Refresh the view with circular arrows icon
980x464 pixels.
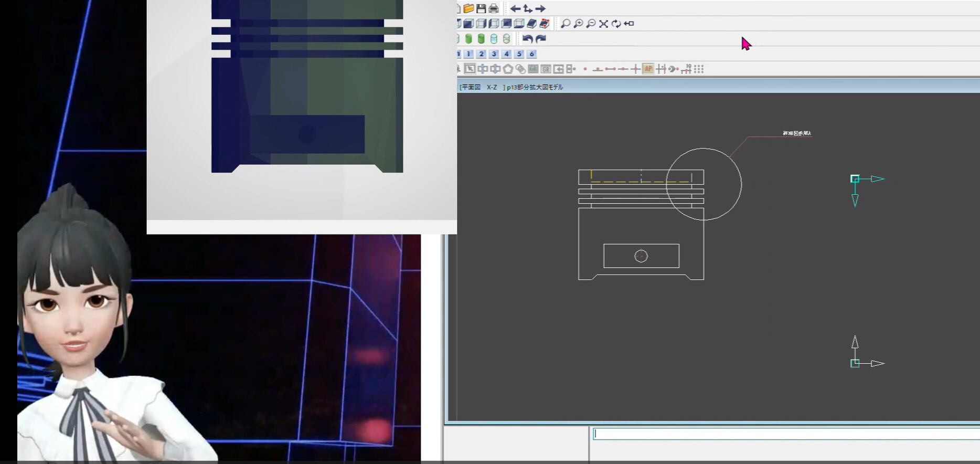tap(616, 24)
